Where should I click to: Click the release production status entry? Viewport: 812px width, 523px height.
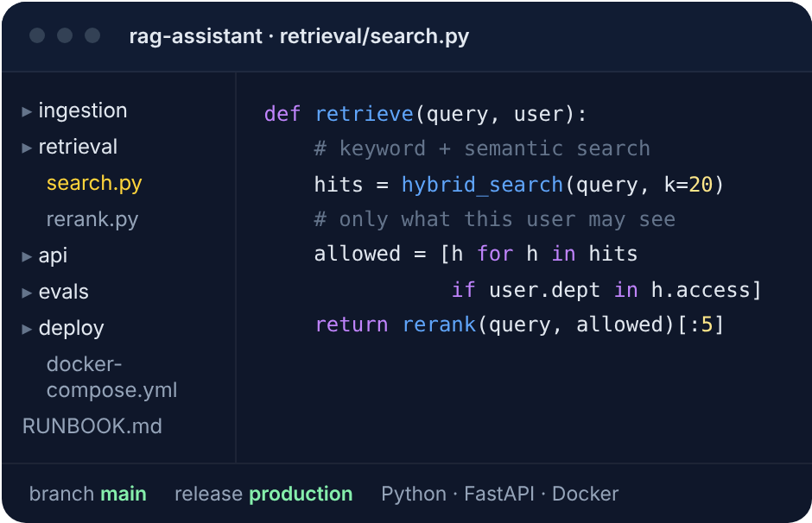point(263,494)
